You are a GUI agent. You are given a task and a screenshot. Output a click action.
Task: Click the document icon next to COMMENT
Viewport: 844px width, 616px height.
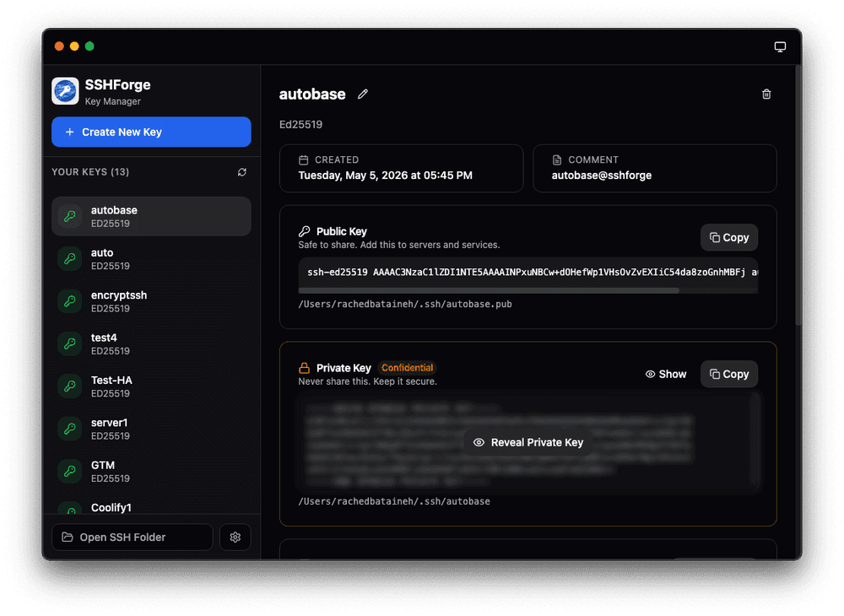tap(557, 159)
